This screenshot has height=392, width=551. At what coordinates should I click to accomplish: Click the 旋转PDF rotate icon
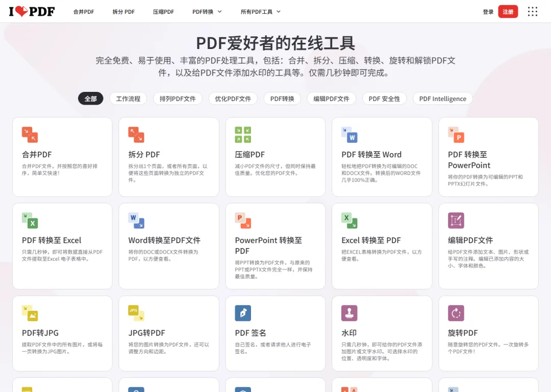(x=456, y=313)
